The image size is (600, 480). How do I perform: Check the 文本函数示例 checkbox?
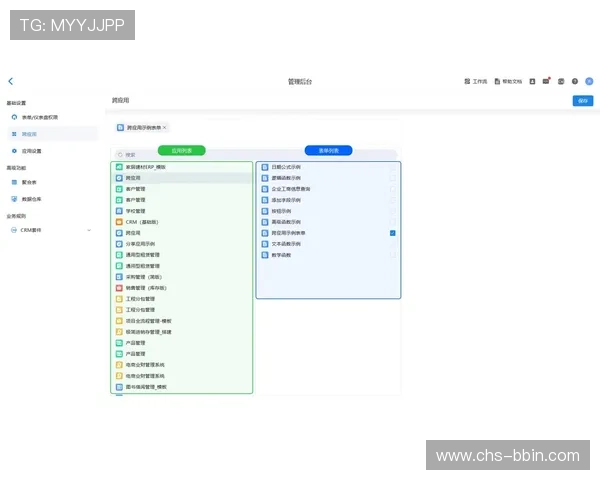pyautogui.click(x=393, y=244)
